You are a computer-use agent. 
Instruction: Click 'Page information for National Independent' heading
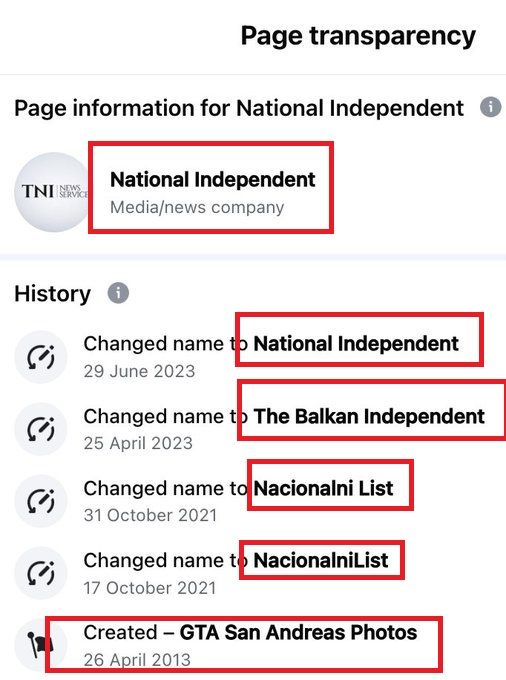click(239, 108)
